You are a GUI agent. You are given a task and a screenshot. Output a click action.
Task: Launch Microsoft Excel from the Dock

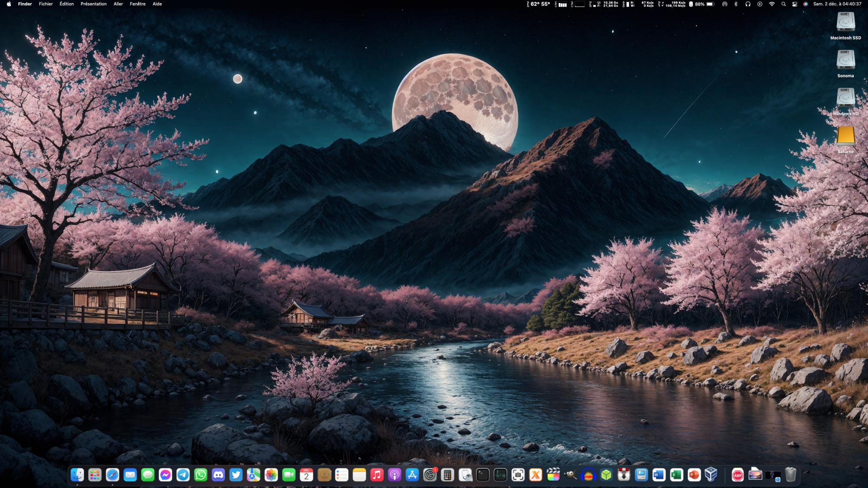[x=677, y=475]
